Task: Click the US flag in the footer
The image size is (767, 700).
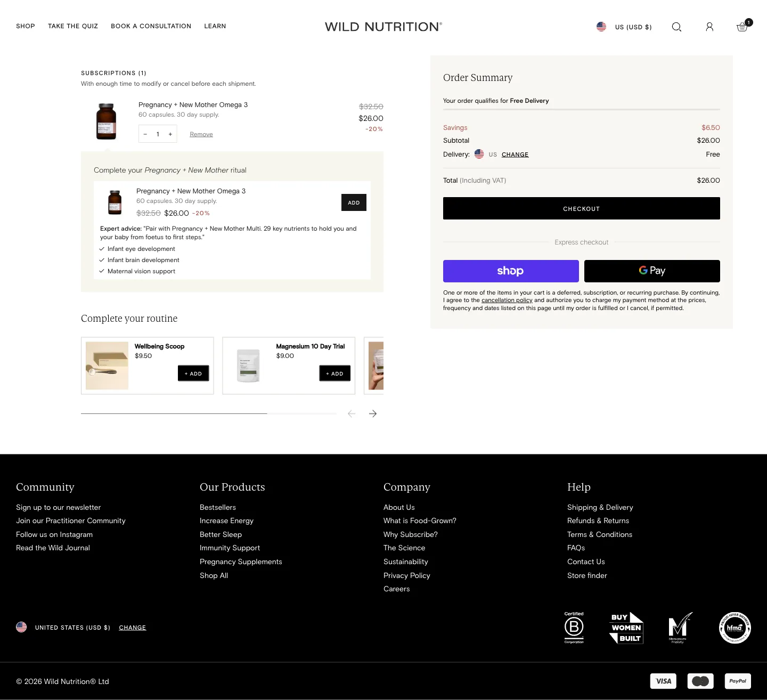Action: 21,627
